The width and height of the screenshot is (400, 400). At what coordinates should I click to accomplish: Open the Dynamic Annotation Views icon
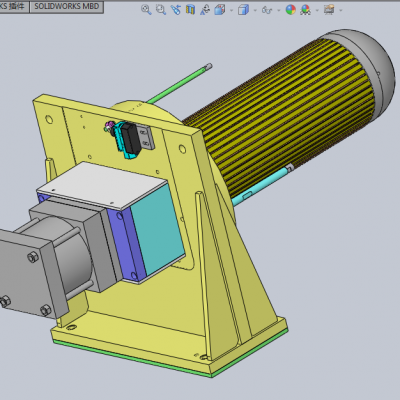pos(205,10)
